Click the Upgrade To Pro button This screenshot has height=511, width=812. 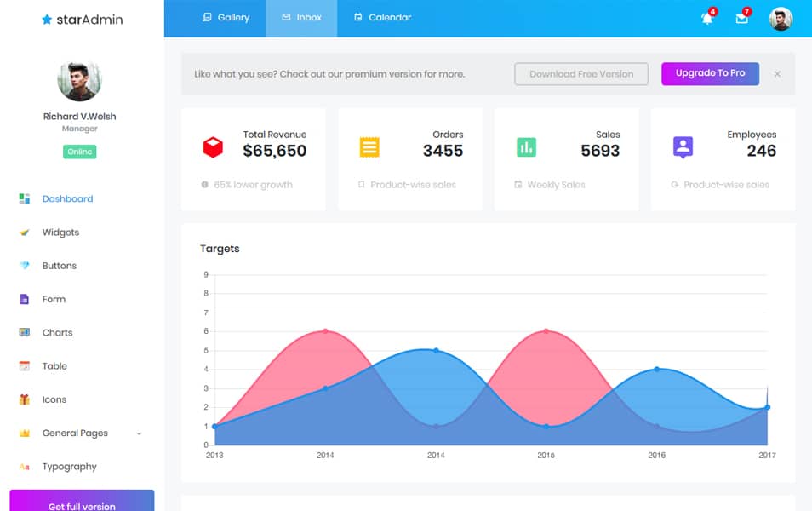click(x=710, y=74)
